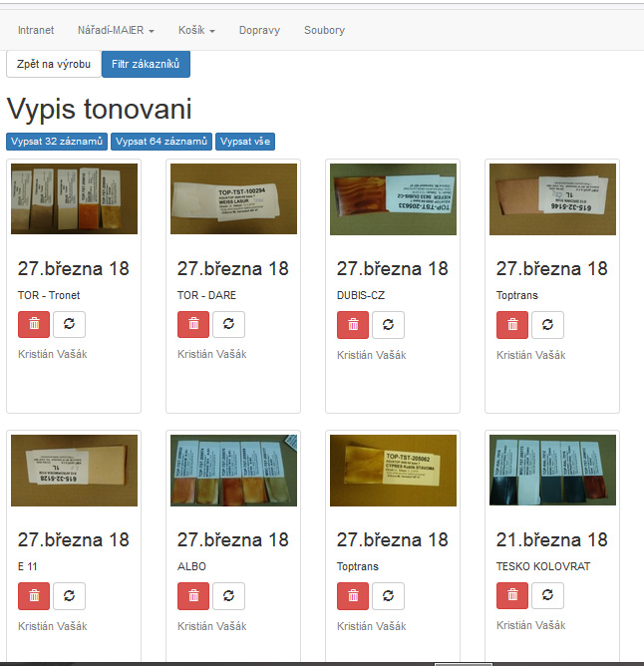
Task: Click refresh icon on ALBO card
Action: pyautogui.click(x=228, y=595)
